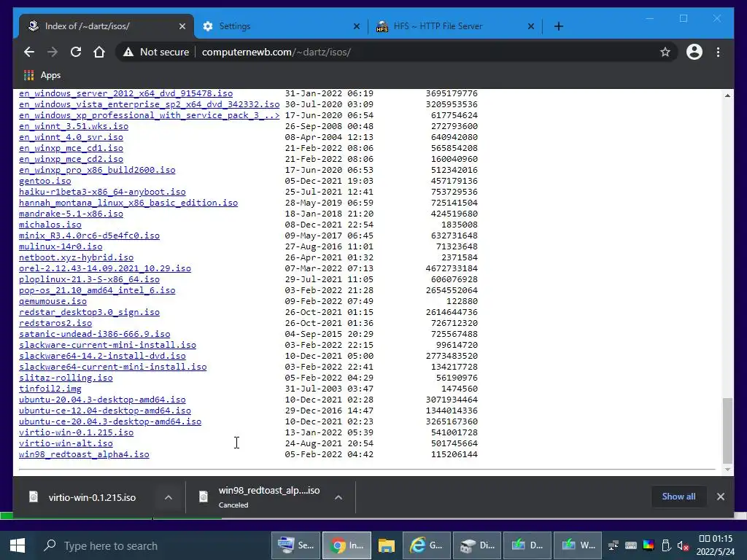Switch to the HFS ~ HTTP File Server tab
The width and height of the screenshot is (747, 560).
coord(455,26)
